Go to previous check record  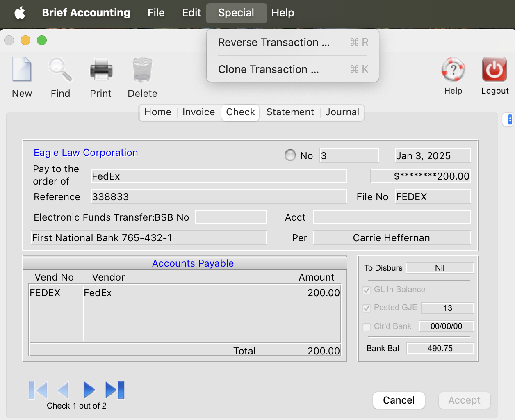coord(63,390)
